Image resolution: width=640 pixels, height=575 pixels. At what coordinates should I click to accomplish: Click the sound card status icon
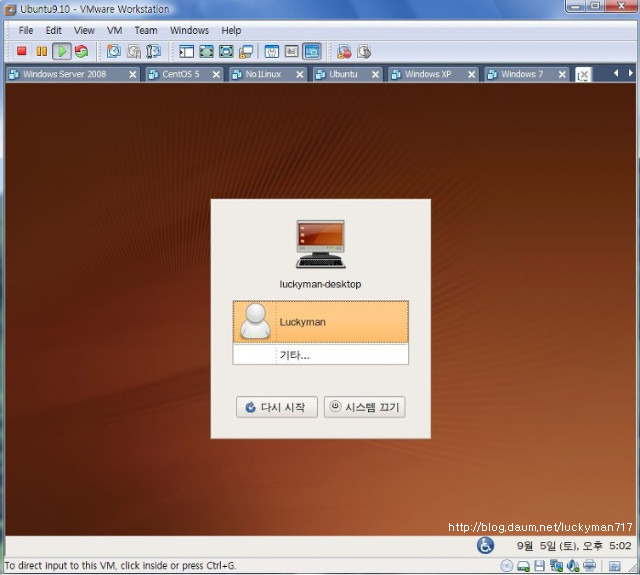click(573, 566)
